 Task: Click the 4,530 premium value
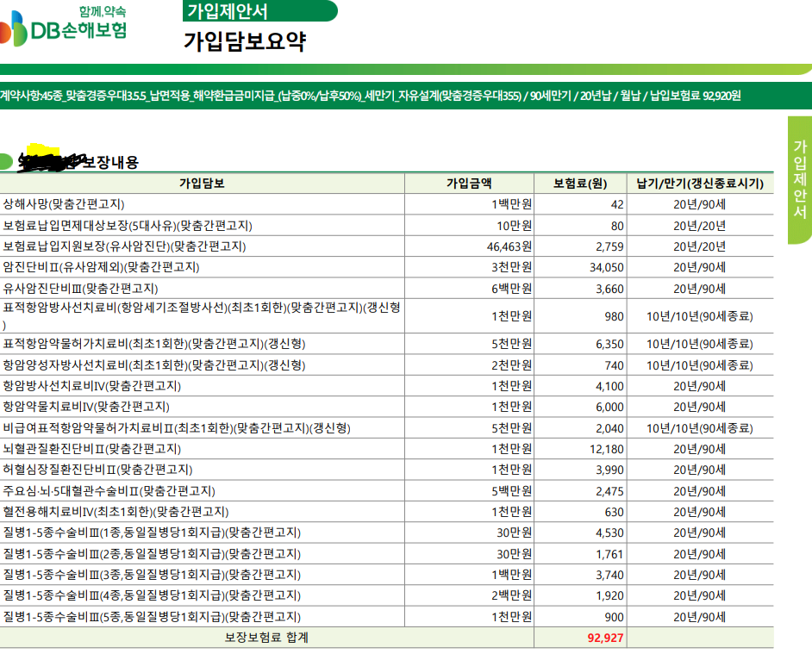[609, 533]
